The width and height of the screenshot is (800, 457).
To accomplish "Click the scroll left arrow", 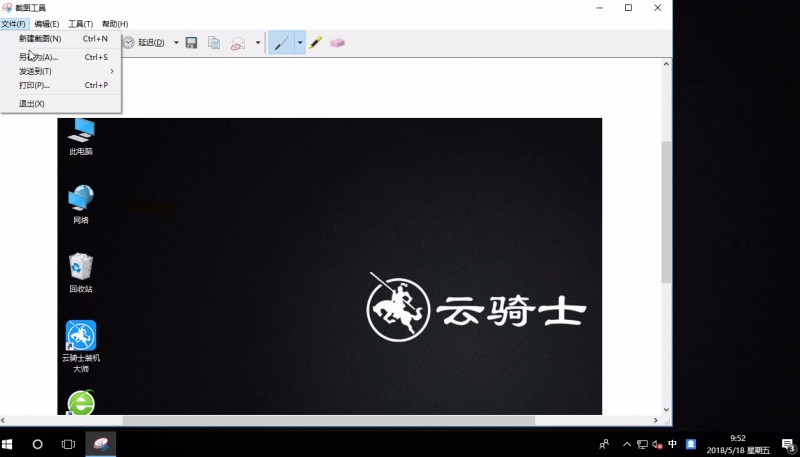I will tap(3, 420).
